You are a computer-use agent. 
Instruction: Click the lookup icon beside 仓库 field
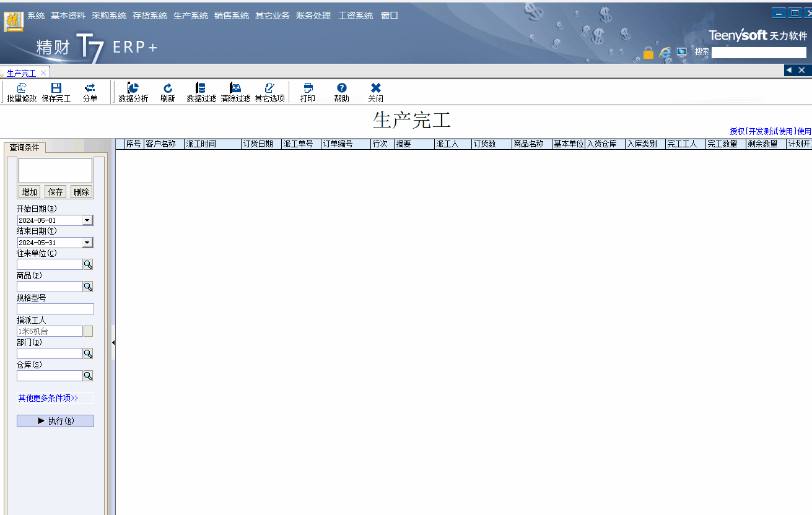pyautogui.click(x=88, y=376)
